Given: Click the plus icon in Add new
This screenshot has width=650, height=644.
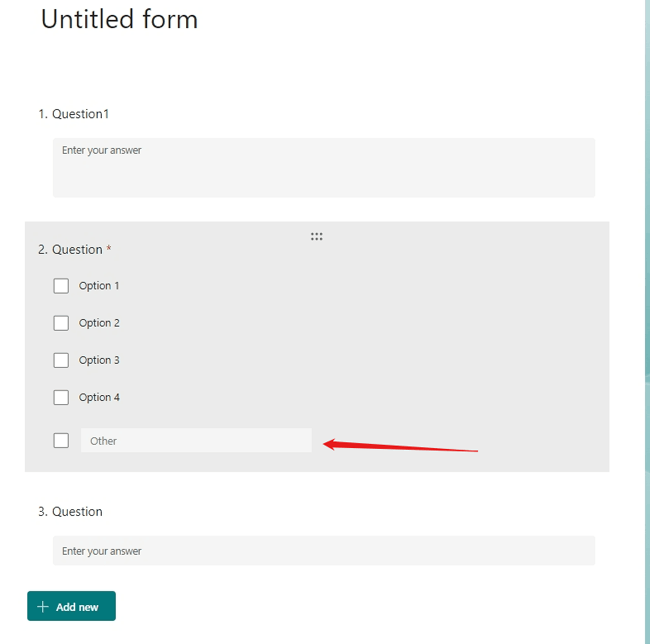Looking at the screenshot, I should [43, 606].
